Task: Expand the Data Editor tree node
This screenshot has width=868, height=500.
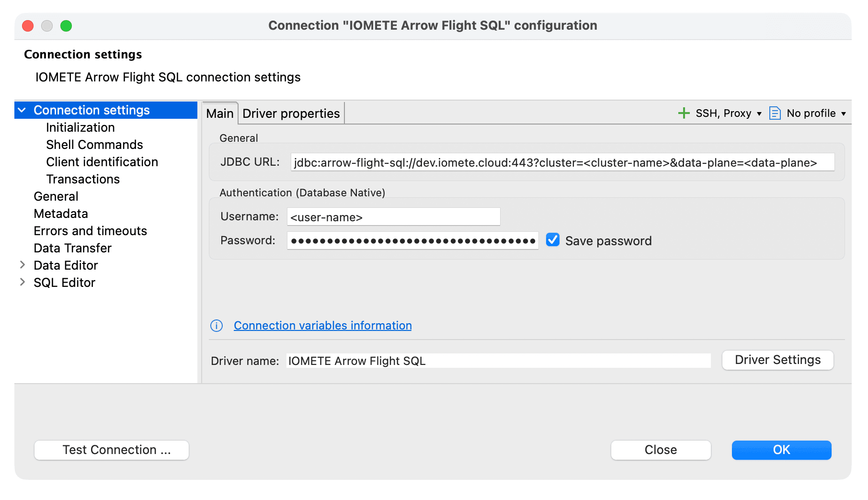Action: click(x=22, y=265)
